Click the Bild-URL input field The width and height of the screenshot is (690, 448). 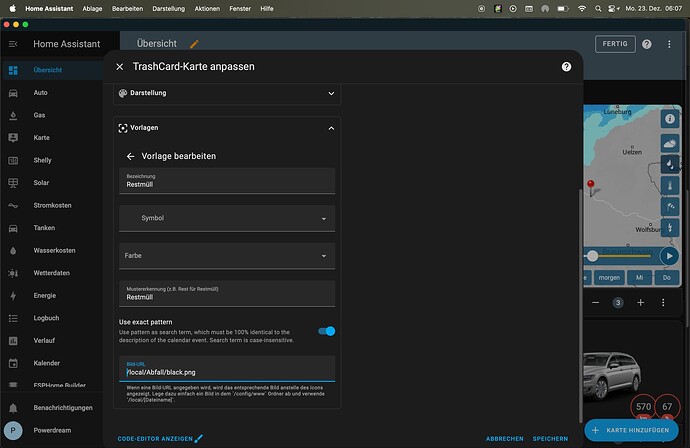pyautogui.click(x=227, y=369)
